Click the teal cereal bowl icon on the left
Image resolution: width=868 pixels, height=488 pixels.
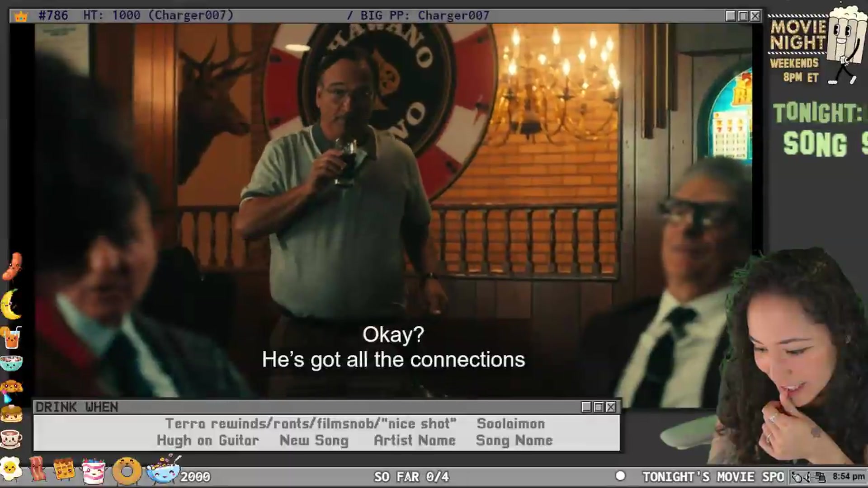pos(11,363)
